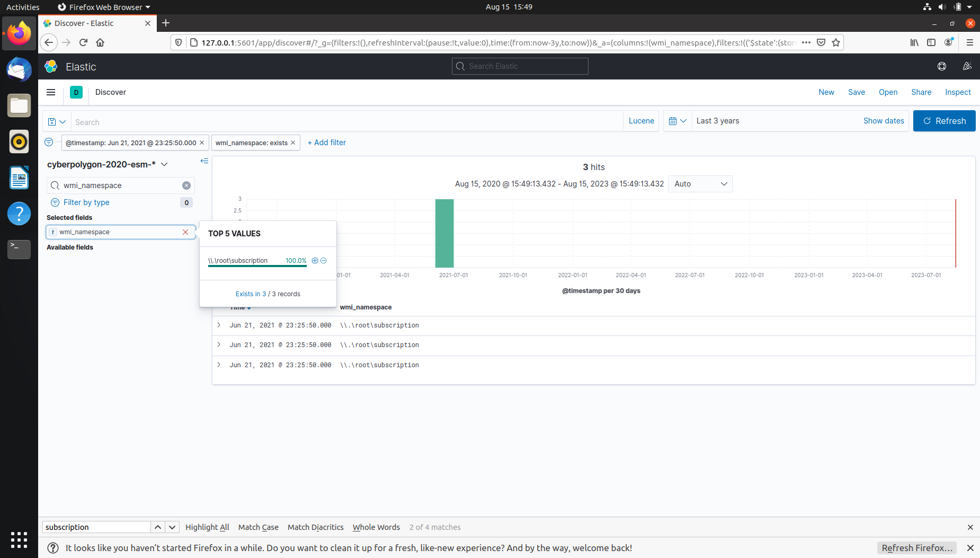Open Files from the Ubuntu dock
This screenshot has height=558, width=980.
(19, 105)
